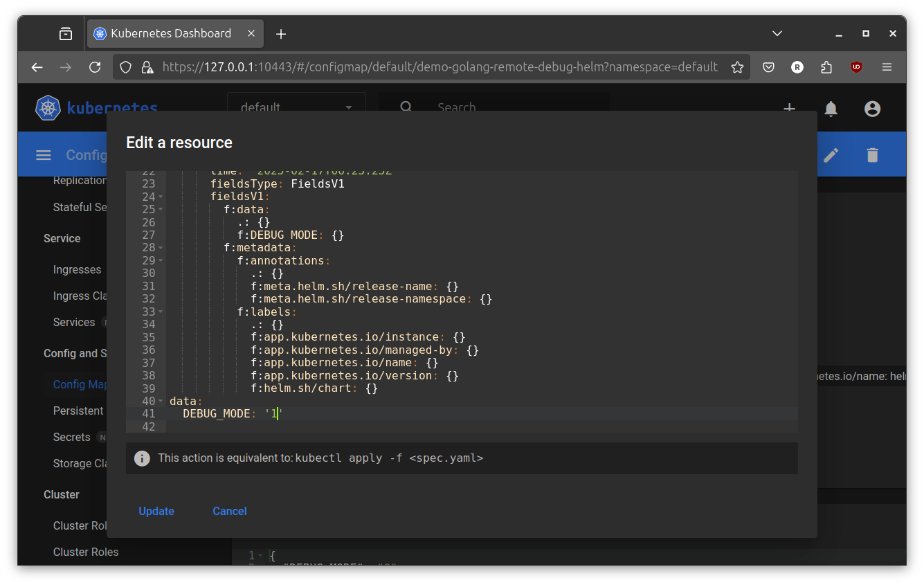Click f:meta.helm.sh/release-name line
Image resolution: width=924 pixels, height=585 pixels.
coord(354,286)
